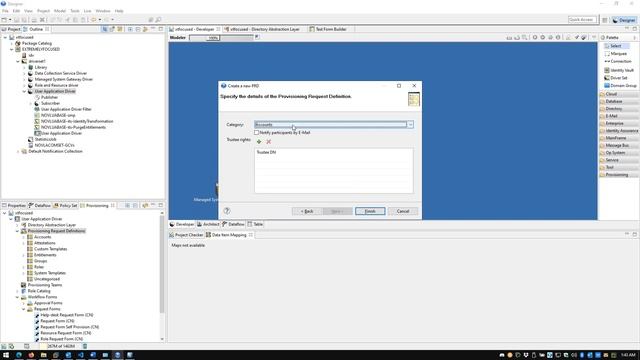
Task: Select User Application Driver Filter item
Action: tap(66, 109)
